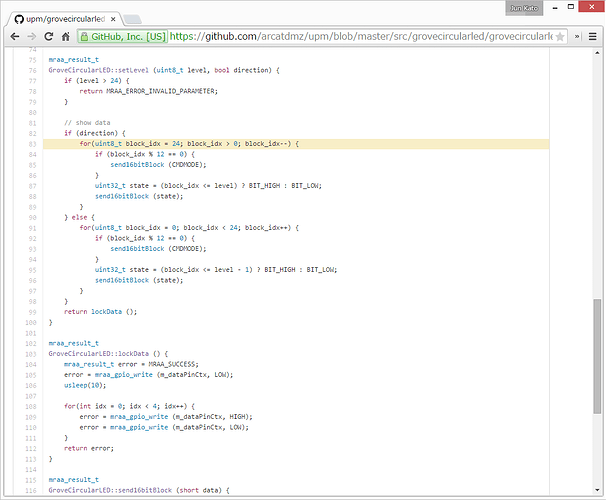Click line number 91
The image size is (606, 500).
point(32,228)
